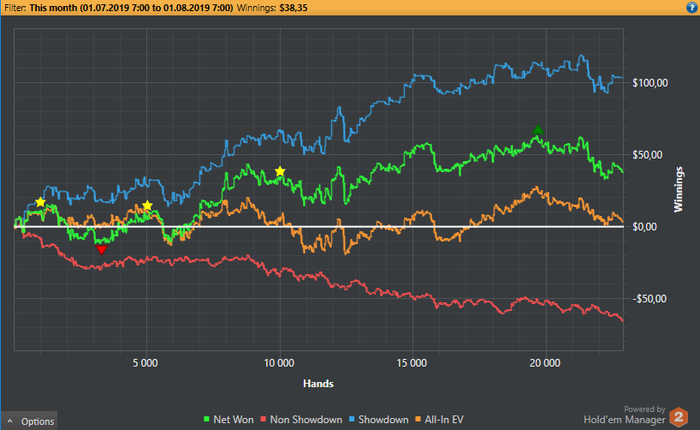This screenshot has width=700, height=430.
Task: Select the All-In EV legend label
Action: pyautogui.click(x=444, y=419)
